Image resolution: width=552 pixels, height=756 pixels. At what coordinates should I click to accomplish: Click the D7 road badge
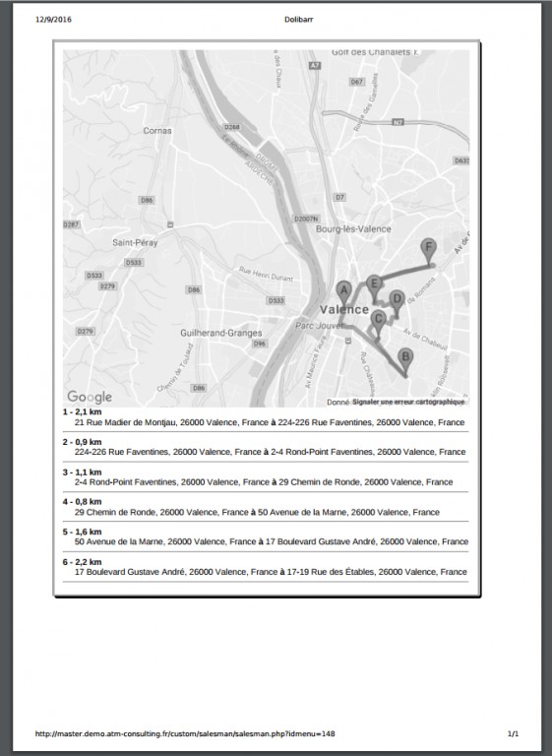click(340, 197)
